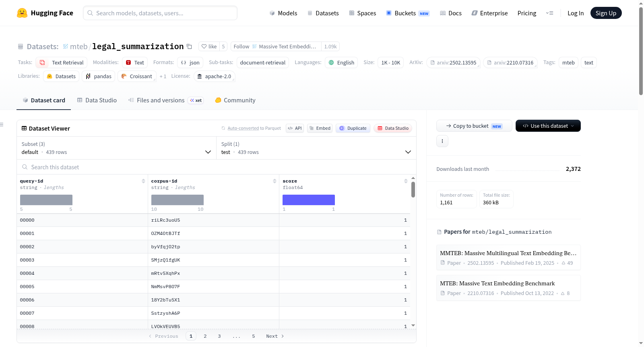Open the Buckets menu item
Image resolution: width=644 pixels, height=347 pixels.
point(408,13)
